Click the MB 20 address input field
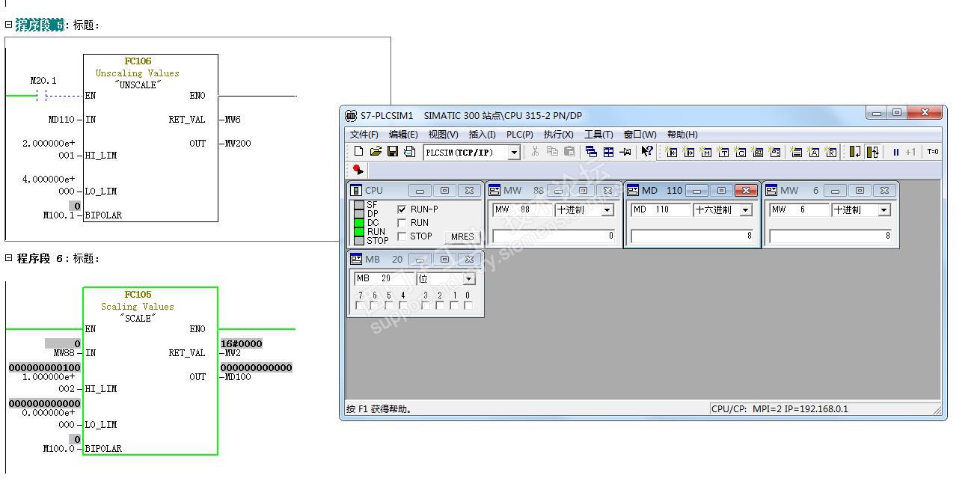Viewport: 980px width, 490px height. click(383, 279)
